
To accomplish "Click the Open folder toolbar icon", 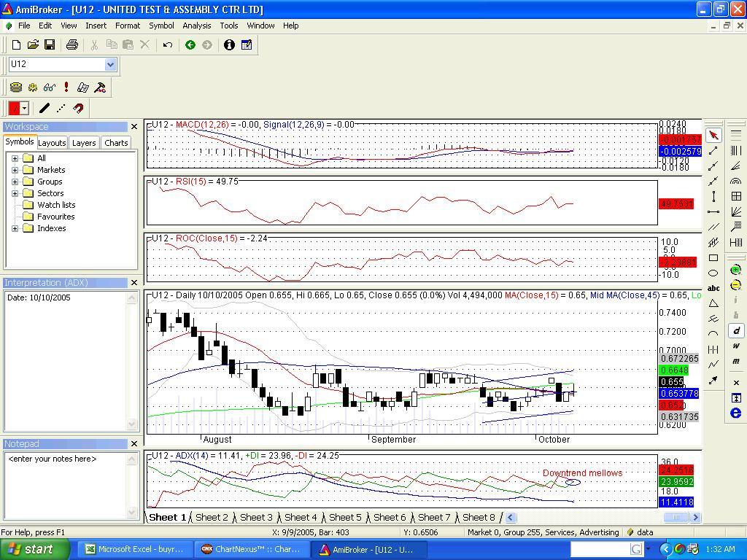I will point(33,44).
